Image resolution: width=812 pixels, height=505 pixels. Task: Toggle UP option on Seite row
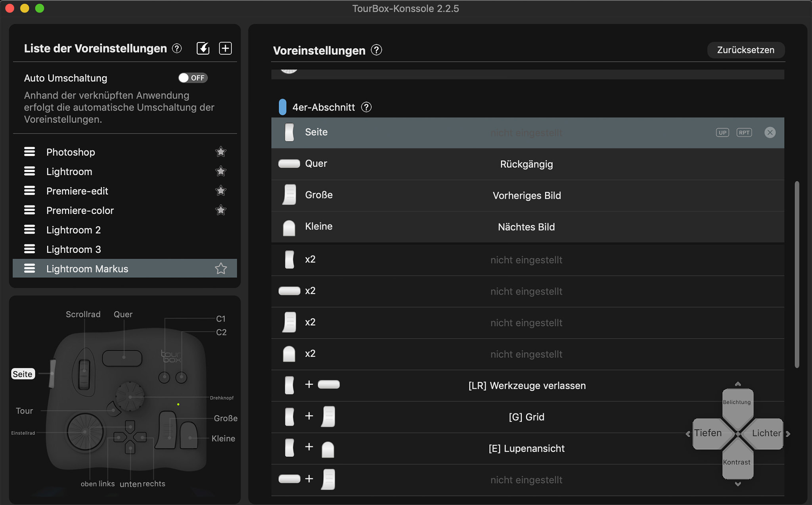tap(722, 132)
